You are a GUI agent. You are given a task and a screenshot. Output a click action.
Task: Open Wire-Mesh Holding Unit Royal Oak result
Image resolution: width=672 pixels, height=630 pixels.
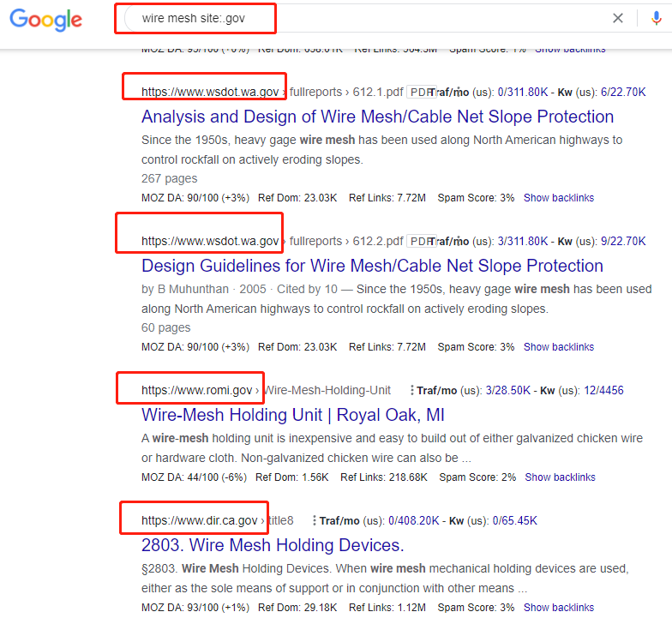coord(293,415)
